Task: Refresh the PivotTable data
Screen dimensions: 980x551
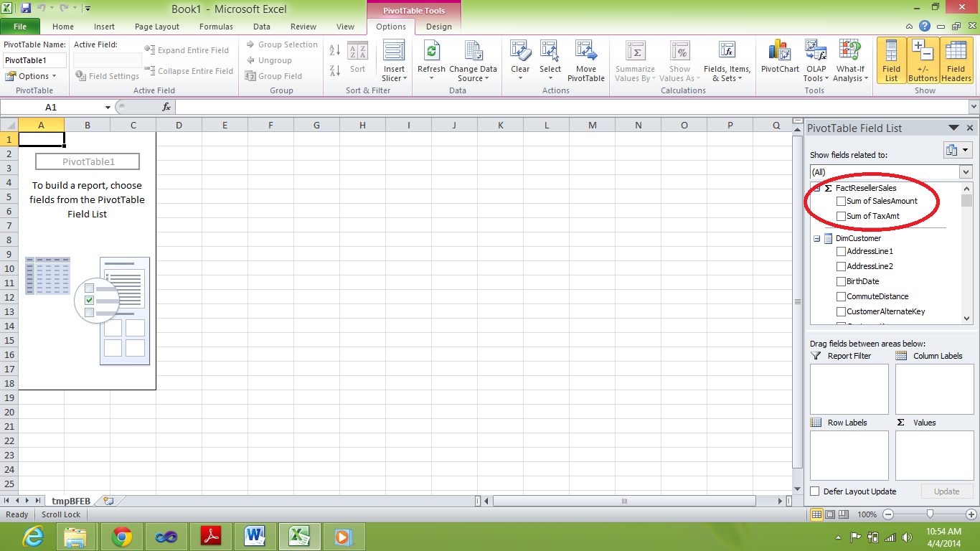Action: (431, 62)
